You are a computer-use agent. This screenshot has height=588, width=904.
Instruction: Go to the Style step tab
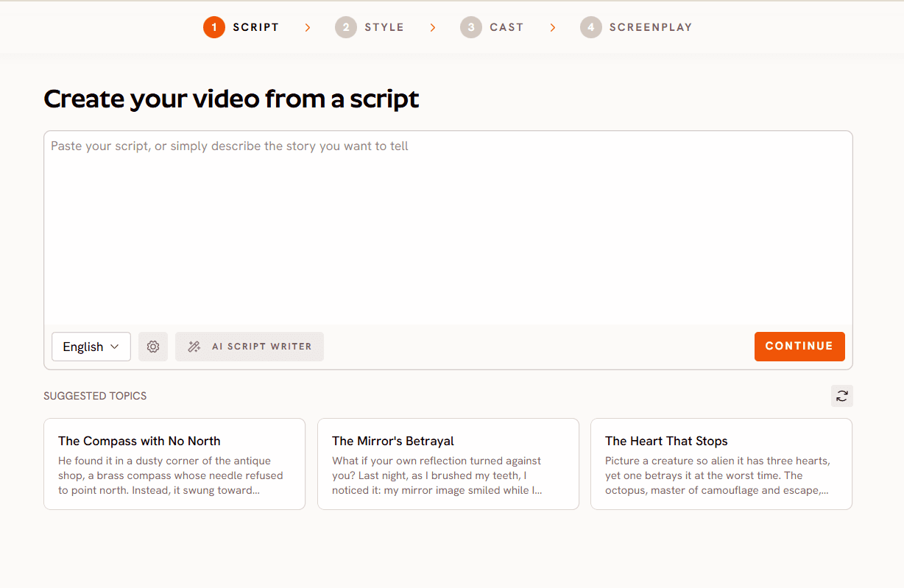tap(370, 27)
